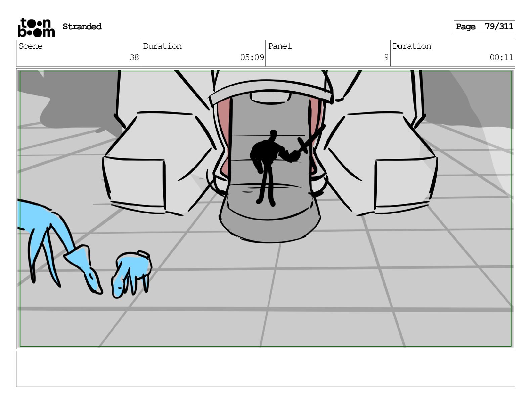Click the storyboard panel drawing
This screenshot has height=411, width=532.
[x=265, y=209]
